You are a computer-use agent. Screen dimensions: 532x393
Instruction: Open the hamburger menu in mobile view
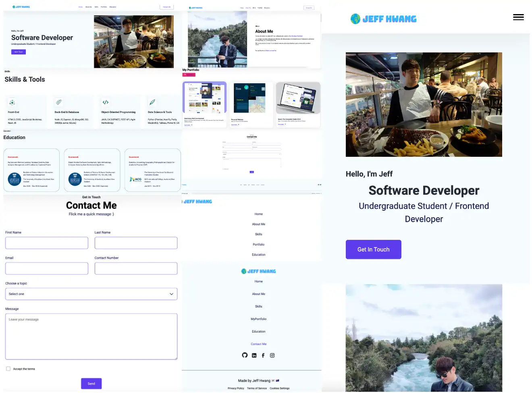(x=518, y=17)
